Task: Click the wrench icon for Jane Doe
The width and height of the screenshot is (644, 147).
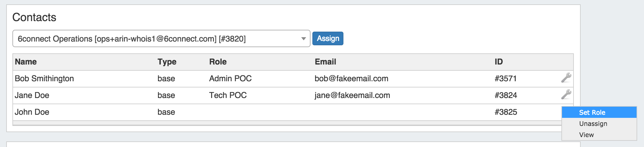Action: coord(566,94)
